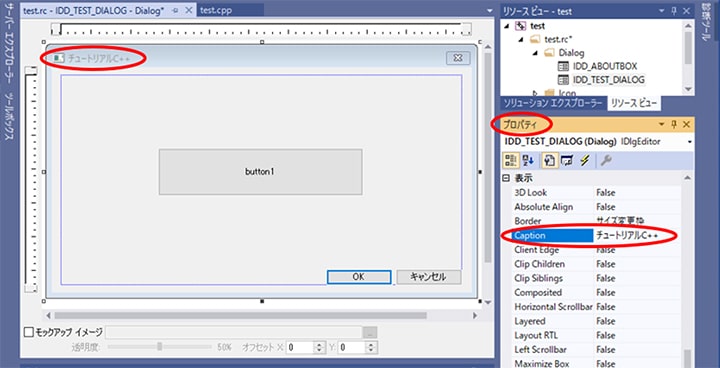Image resolution: width=720 pixels, height=368 pixels.
Task: Click the Caption value チュートリアルC++
Action: [627, 236]
